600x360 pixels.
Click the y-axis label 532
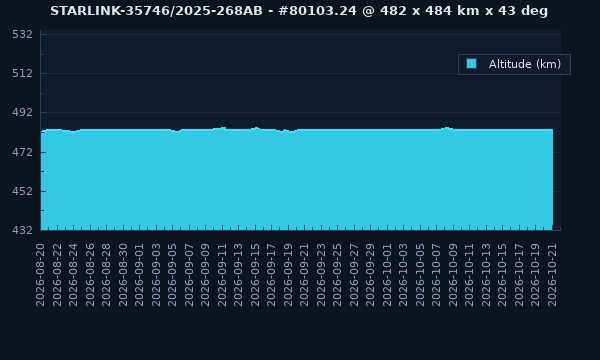(22, 34)
